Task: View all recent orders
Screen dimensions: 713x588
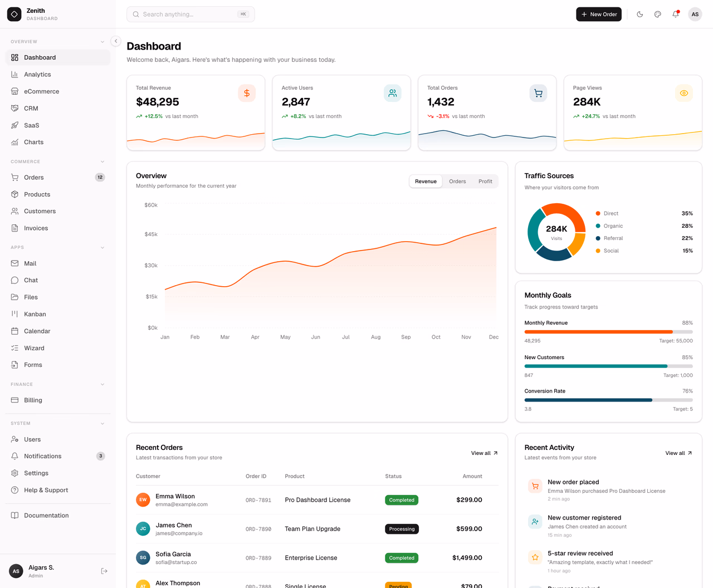Action: (485, 453)
